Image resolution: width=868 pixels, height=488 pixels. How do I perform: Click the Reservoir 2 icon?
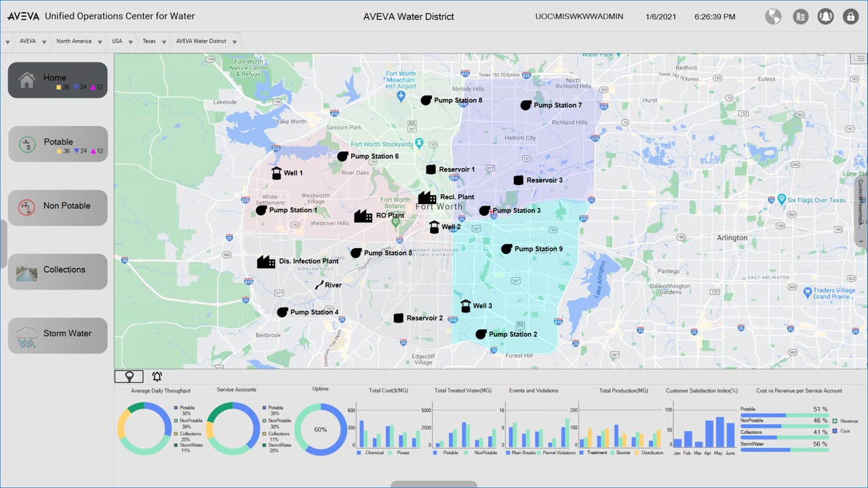398,318
